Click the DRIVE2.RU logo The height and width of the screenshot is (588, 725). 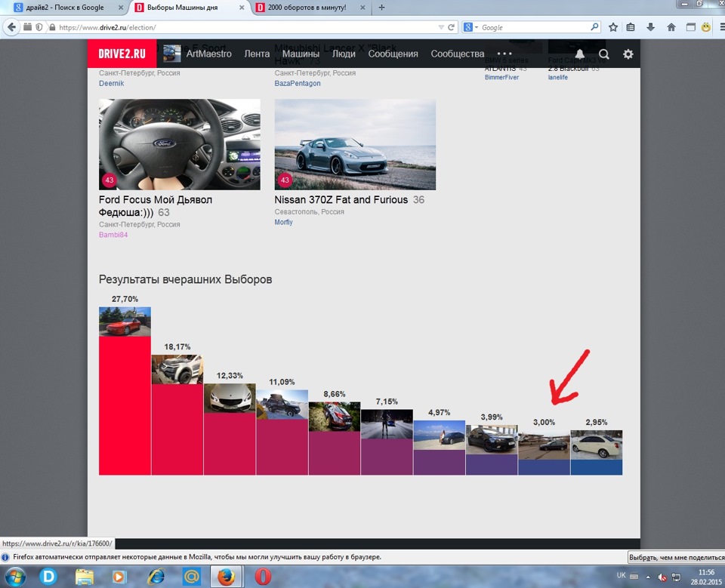[x=122, y=54]
